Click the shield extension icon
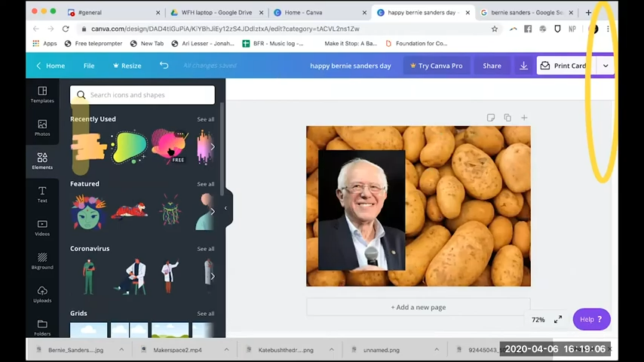The width and height of the screenshot is (644, 362). 557,29
